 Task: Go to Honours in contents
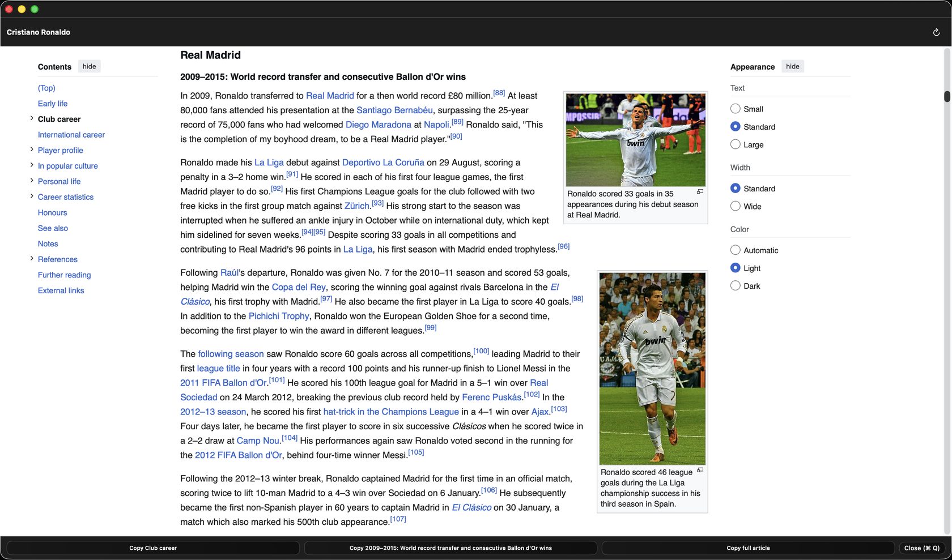click(53, 213)
